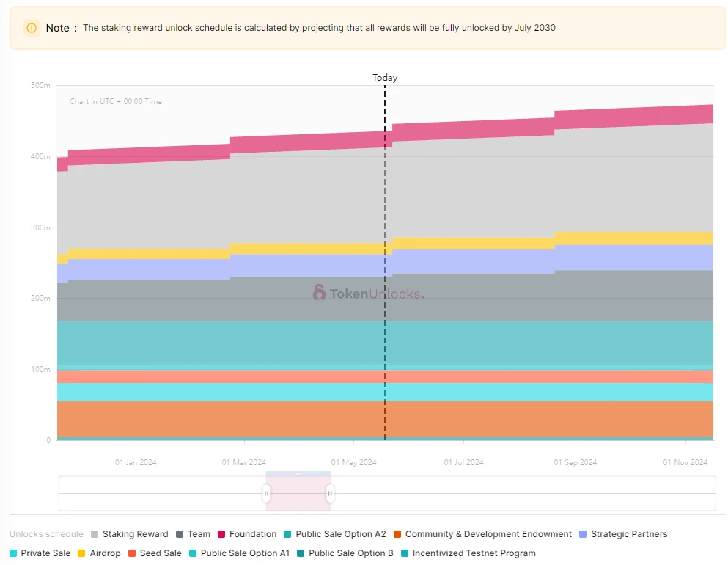Screen dimensions: 728x565
Task: Click the Private Sale legend icon
Action: click(13, 553)
